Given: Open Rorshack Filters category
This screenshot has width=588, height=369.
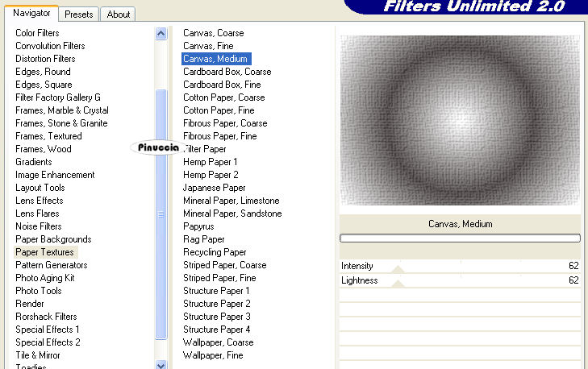Looking at the screenshot, I should tap(46, 317).
